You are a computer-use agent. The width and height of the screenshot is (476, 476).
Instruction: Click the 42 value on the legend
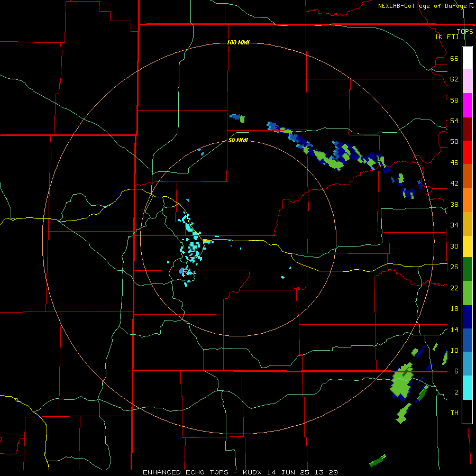coord(454,184)
